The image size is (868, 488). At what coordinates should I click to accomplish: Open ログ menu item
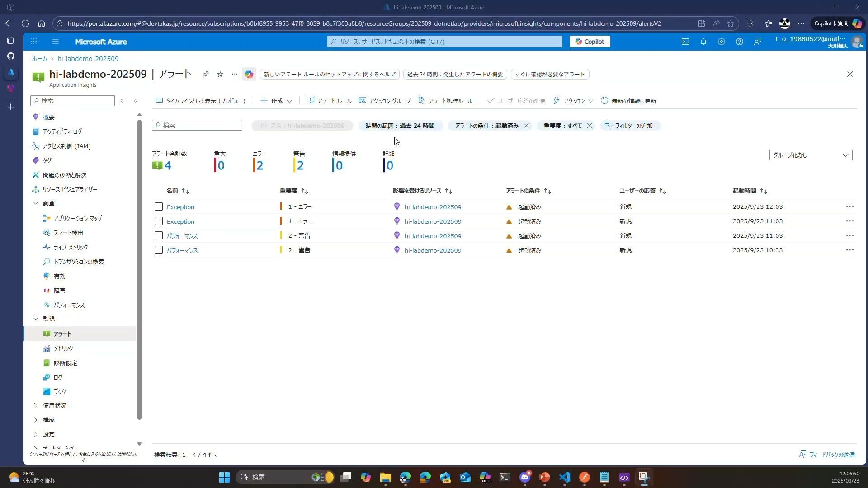pyautogui.click(x=58, y=377)
